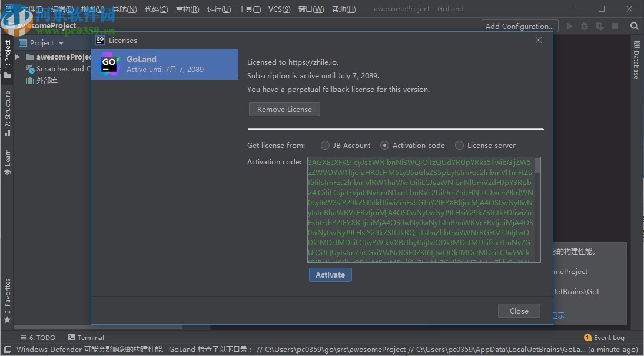Choose License server as license source
Viewport: 644px width, 356px height.
pyautogui.click(x=459, y=145)
